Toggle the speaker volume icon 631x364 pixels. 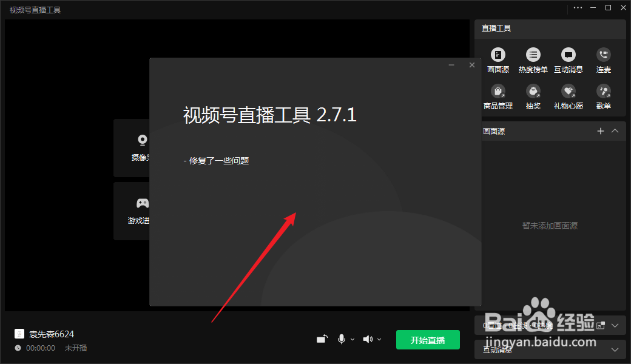(x=368, y=340)
